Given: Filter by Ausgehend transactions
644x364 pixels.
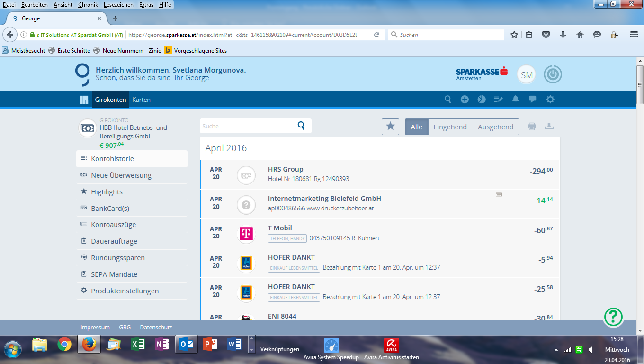Looking at the screenshot, I should 496,127.
